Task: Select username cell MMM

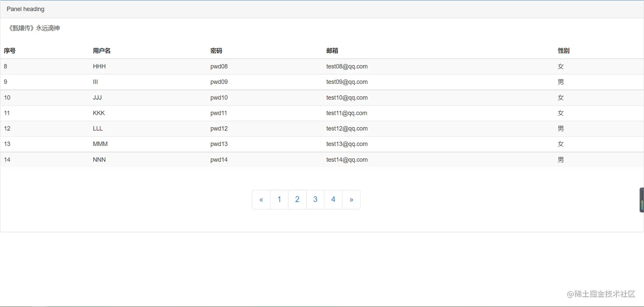Action: point(100,144)
